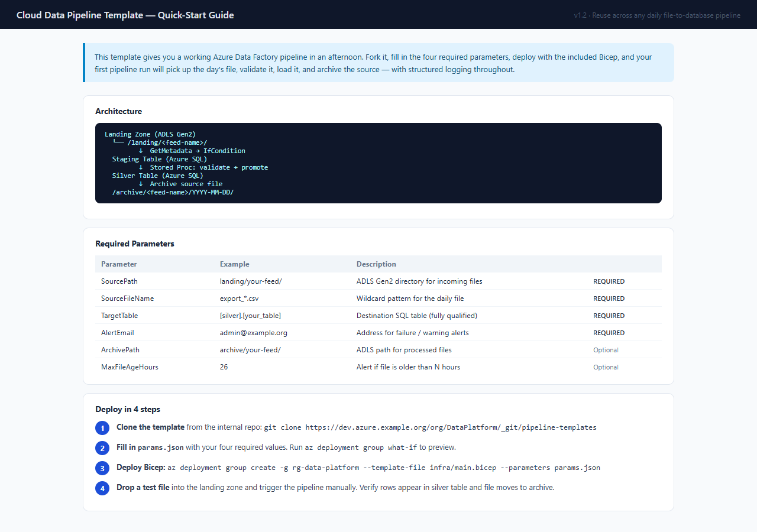Viewport: 757px width, 532px height.
Task: Click the SourceFileName parameter cell
Action: (x=127, y=299)
